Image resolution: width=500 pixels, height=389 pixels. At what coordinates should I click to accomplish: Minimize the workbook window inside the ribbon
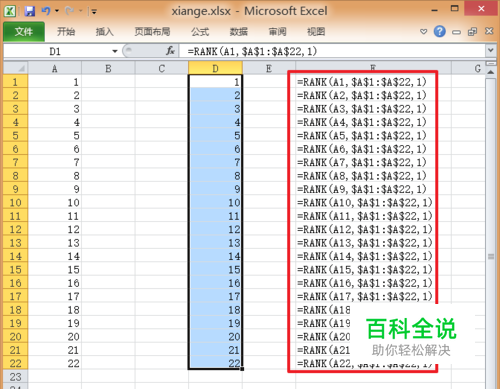456,32
